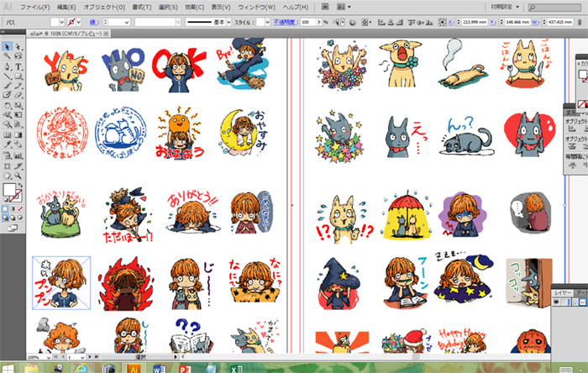Image resolution: width=588 pixels, height=373 pixels.
Task: Click the Fill color swatch in toolbox
Action: tap(9, 189)
